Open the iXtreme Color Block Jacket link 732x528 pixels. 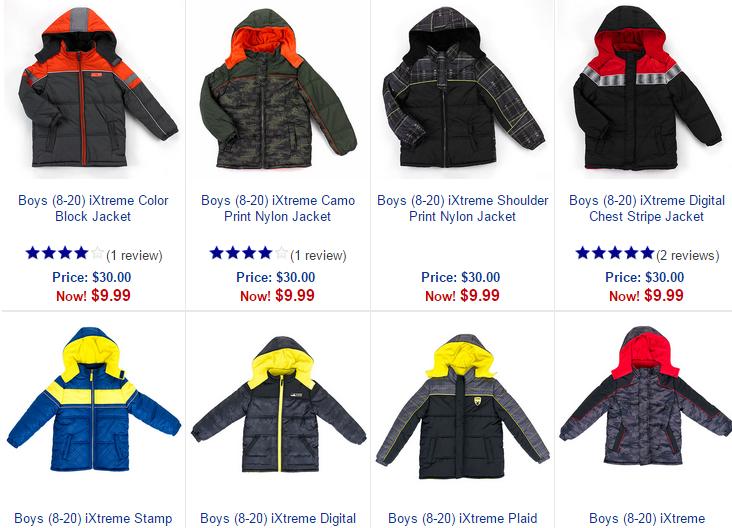tap(93, 208)
